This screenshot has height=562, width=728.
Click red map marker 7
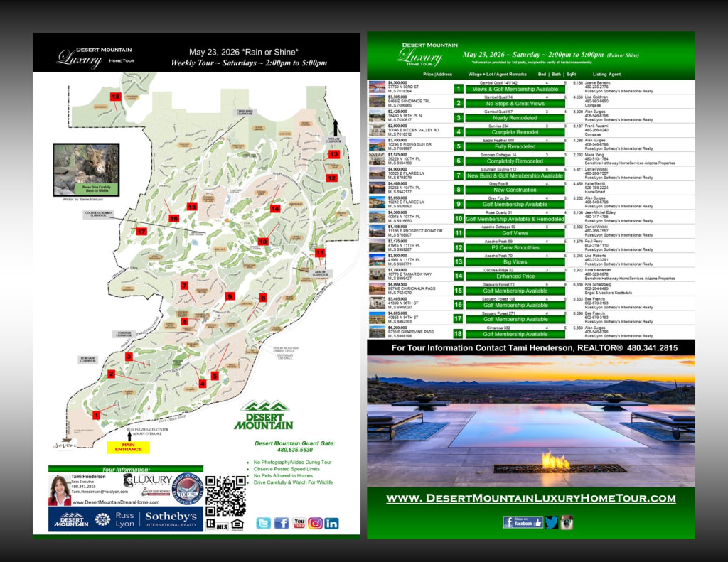[x=185, y=286]
